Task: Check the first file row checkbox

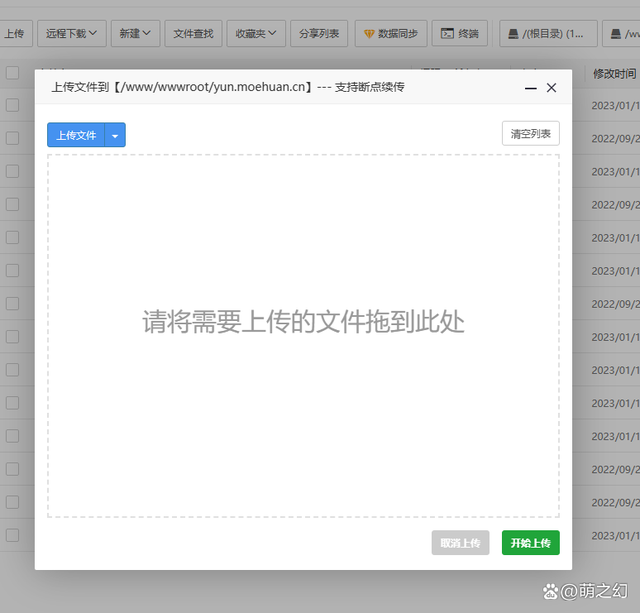Action: (12, 105)
